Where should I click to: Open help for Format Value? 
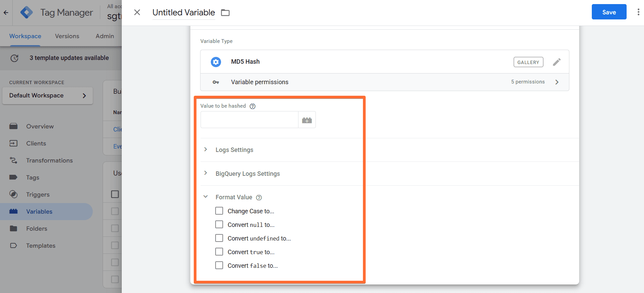click(259, 198)
